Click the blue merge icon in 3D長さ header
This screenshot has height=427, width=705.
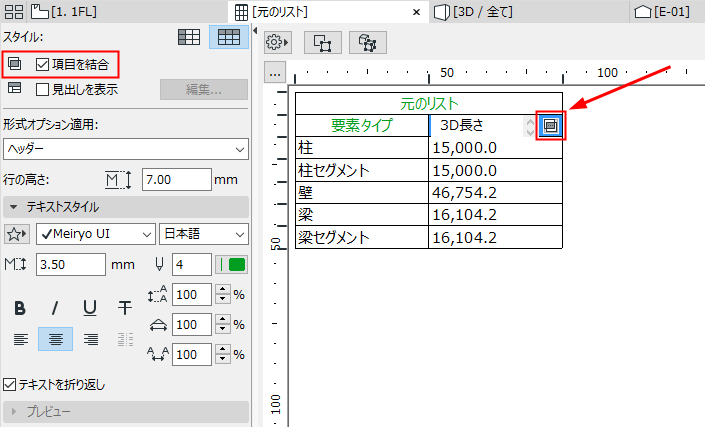point(551,126)
